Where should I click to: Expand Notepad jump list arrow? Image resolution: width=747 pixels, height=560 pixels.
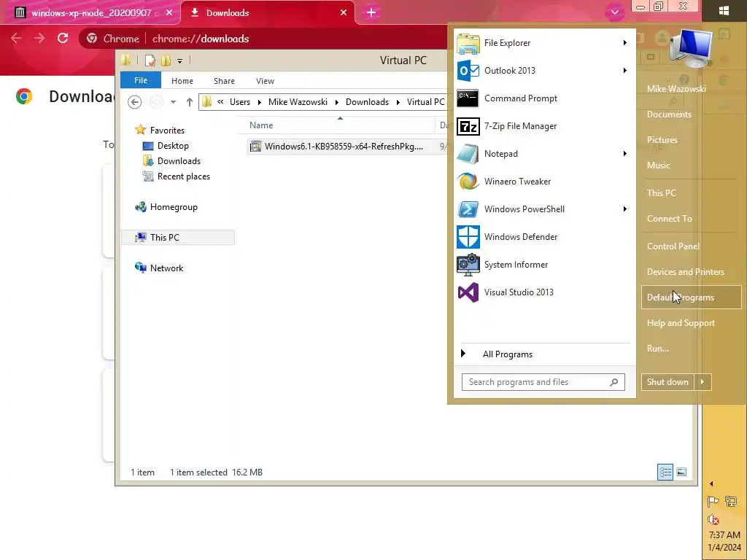(x=625, y=153)
